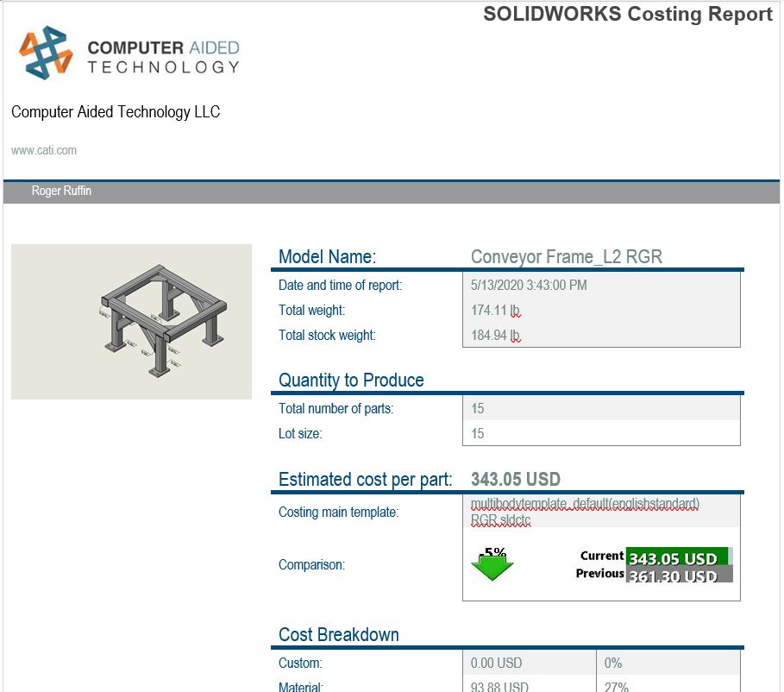Image resolution: width=784 pixels, height=692 pixels.
Task: Click model name value 'Conveyor Frame_L2 RGR'
Action: (567, 256)
